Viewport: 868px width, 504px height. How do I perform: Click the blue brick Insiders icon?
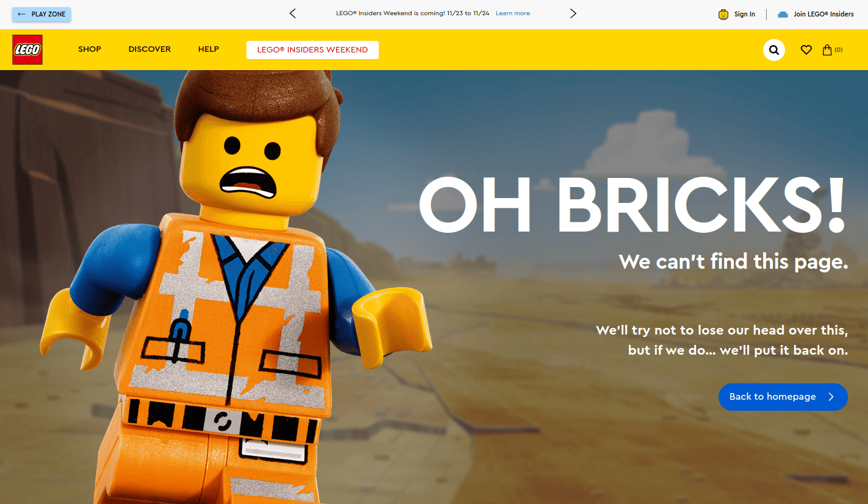[x=783, y=15]
